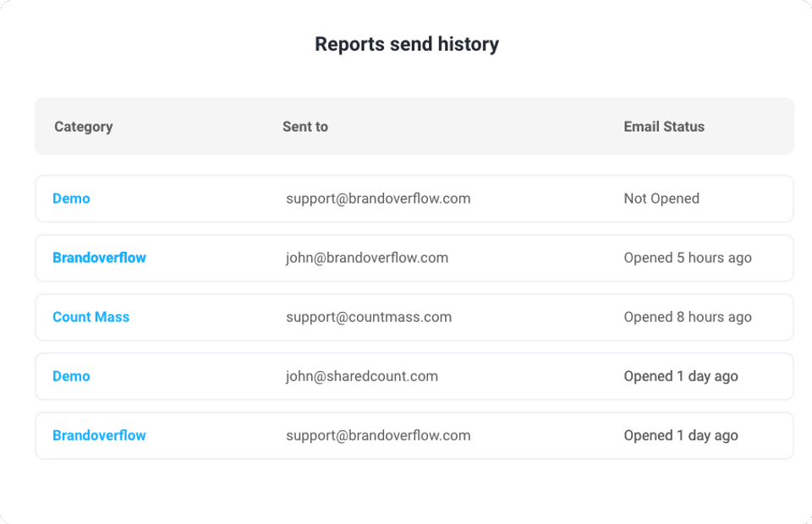Open Demo link sent to john@sharedcount.com
812x524 pixels.
[71, 376]
